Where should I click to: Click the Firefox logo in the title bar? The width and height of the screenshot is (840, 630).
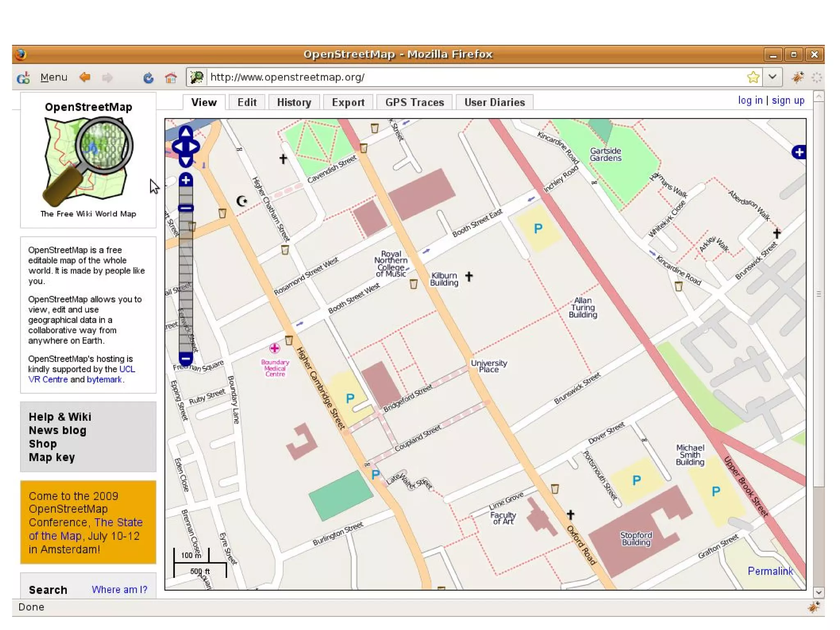21,54
